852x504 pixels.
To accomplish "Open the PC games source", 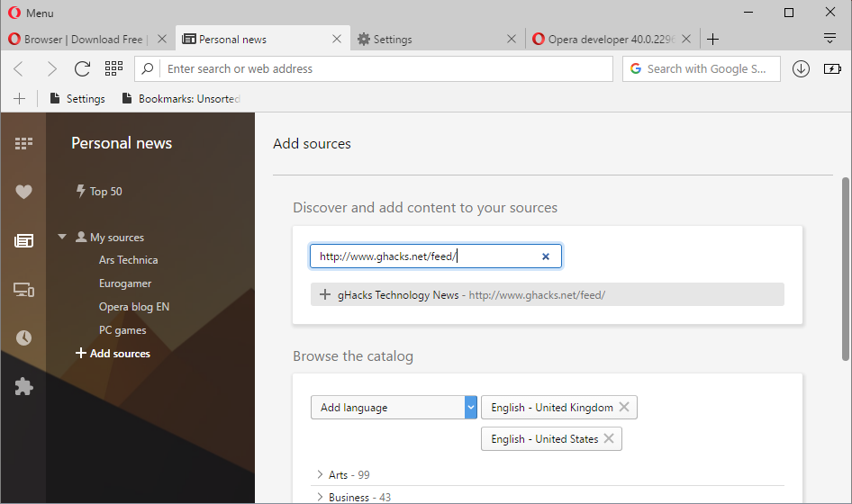I will 122,330.
